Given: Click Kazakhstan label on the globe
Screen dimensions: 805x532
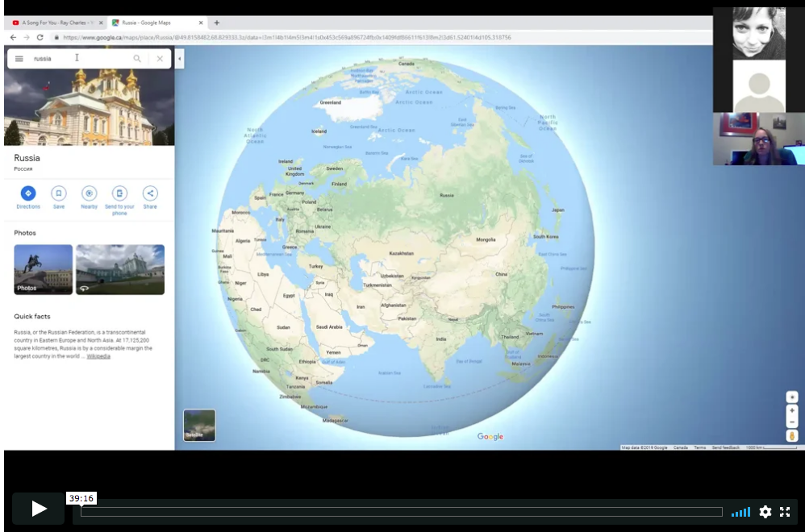Looking at the screenshot, I should point(402,253).
